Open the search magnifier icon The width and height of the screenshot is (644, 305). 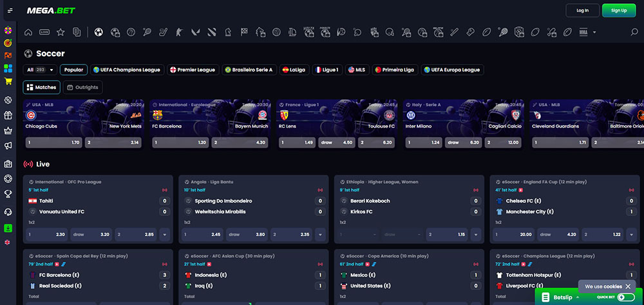(634, 32)
